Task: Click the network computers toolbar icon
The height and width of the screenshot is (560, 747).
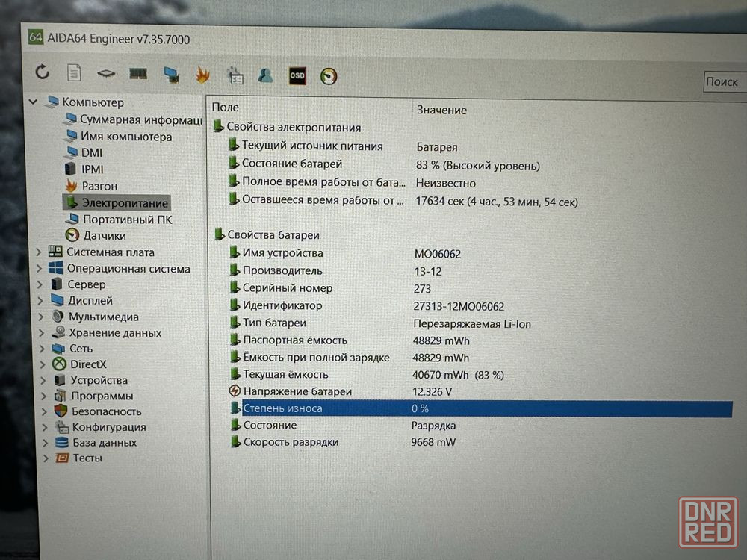Action: click(171, 75)
